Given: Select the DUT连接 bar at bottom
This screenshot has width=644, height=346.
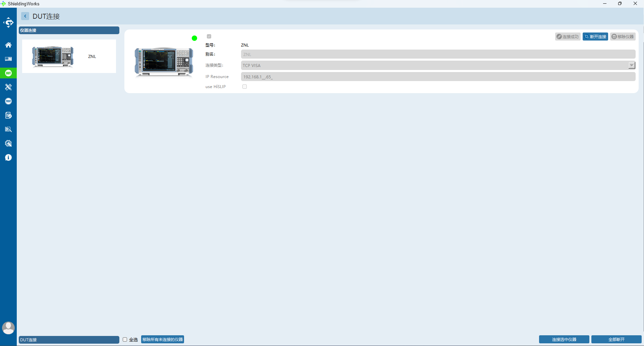Looking at the screenshot, I should tap(69, 340).
